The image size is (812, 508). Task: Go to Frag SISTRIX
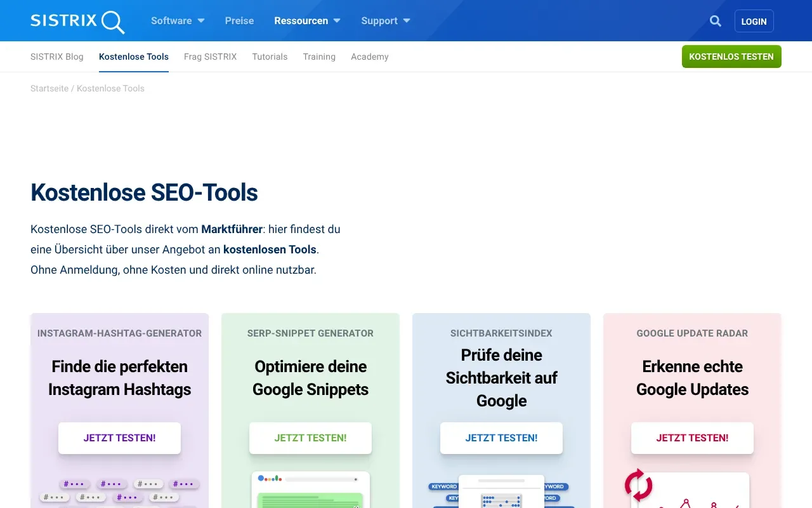click(x=210, y=57)
